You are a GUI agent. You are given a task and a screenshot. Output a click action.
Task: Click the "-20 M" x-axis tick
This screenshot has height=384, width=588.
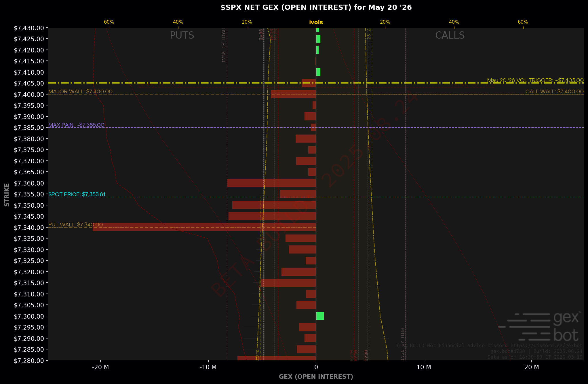100,367
